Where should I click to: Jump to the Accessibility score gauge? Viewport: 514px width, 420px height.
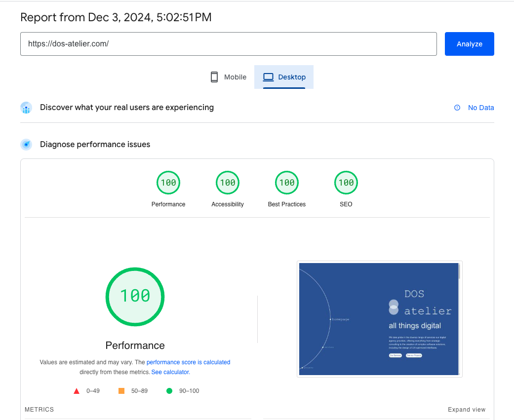[x=228, y=183]
